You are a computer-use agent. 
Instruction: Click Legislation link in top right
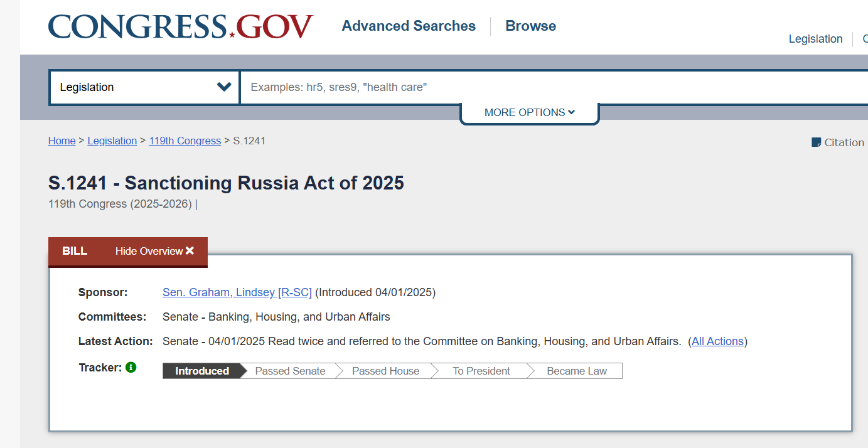coord(815,39)
